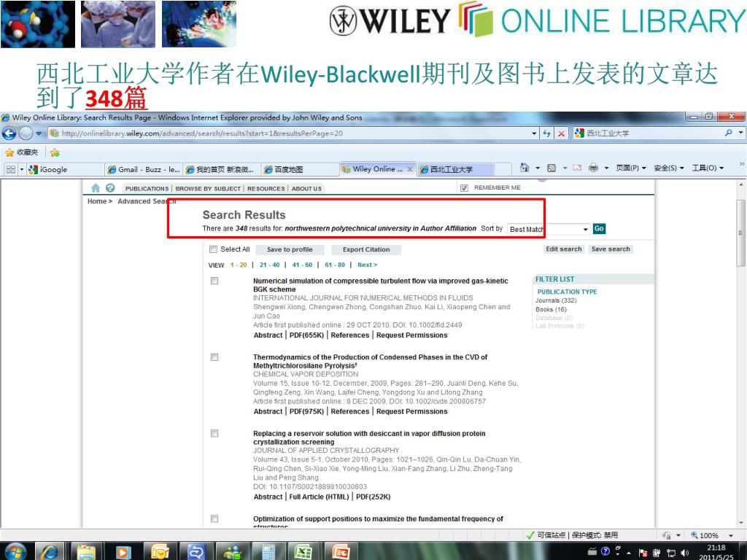Click the vertical page scrollbar thumb
This screenshot has width=747, height=560.
pos(740,233)
